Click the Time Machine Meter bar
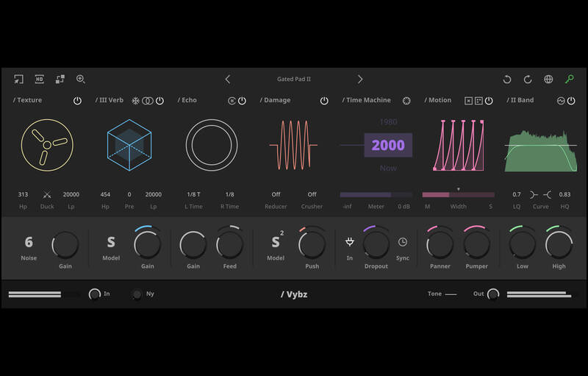Viewport: 588px width, 376px height. [x=376, y=195]
